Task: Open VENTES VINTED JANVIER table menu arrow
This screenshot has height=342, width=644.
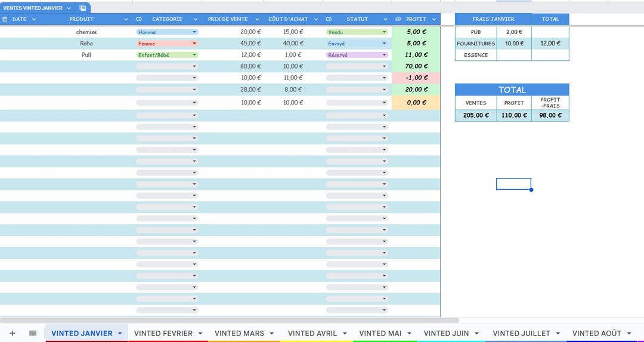Action: tap(68, 8)
